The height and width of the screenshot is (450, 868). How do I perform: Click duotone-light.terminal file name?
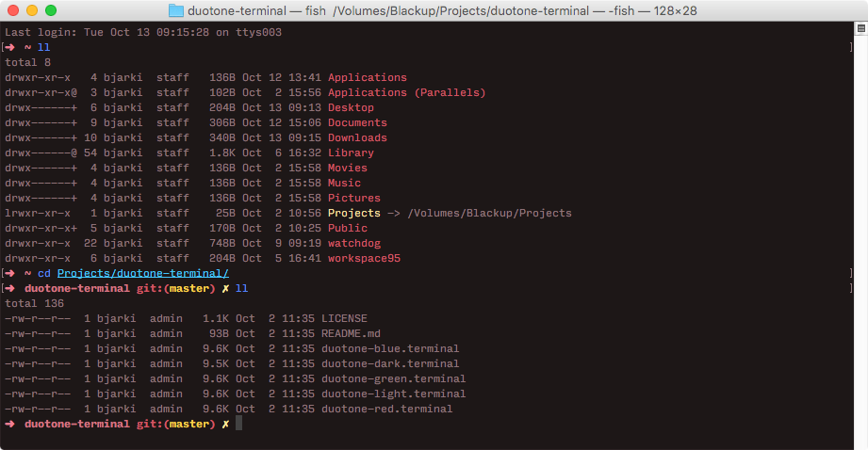click(x=393, y=394)
